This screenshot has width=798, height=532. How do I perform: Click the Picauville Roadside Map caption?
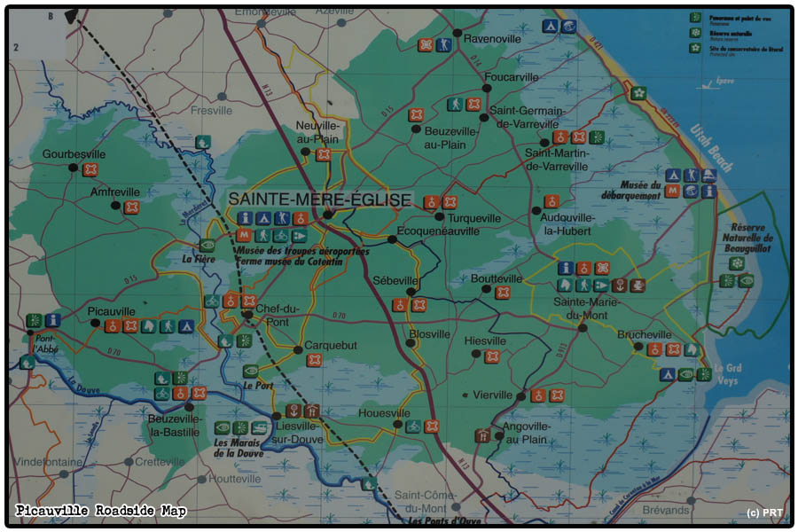click(100, 511)
